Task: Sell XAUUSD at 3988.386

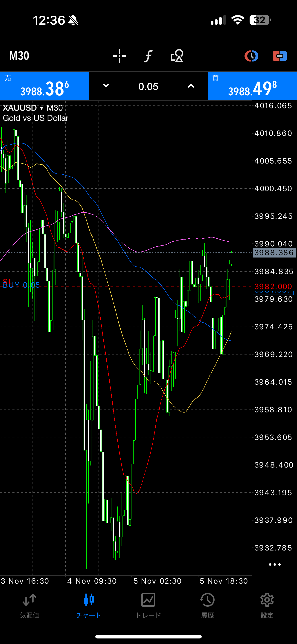Action: (x=44, y=86)
